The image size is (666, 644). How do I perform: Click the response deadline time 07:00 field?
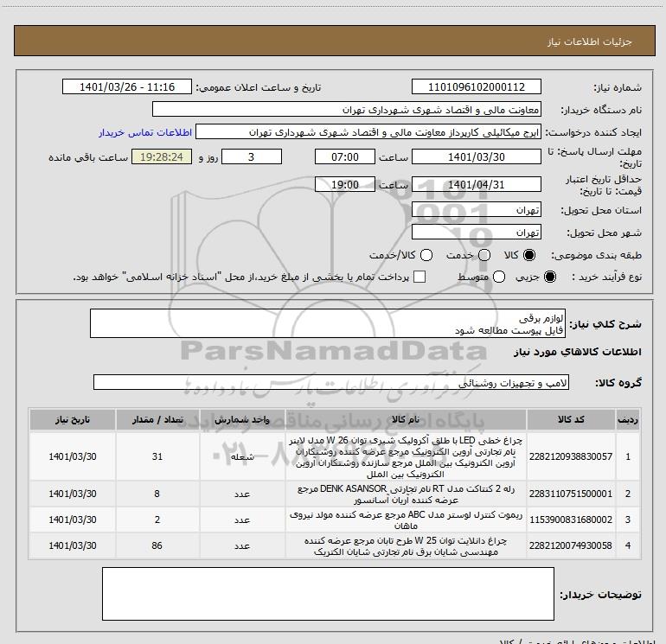pyautogui.click(x=345, y=157)
